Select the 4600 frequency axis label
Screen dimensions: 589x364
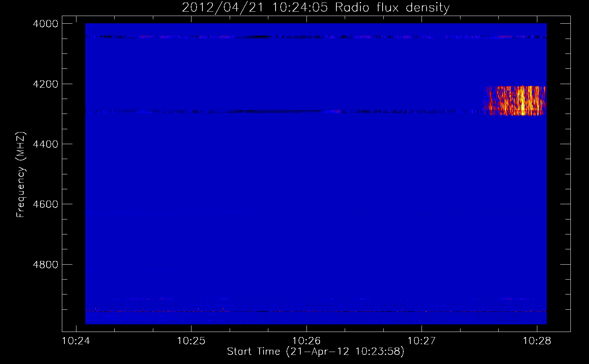coord(46,204)
